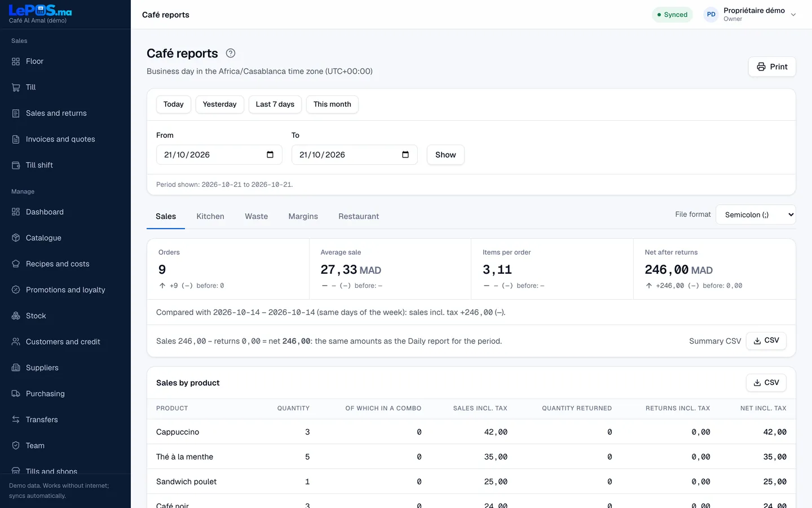This screenshot has height=508, width=812.
Task: Open the To date calendar picker
Action: [x=405, y=155]
